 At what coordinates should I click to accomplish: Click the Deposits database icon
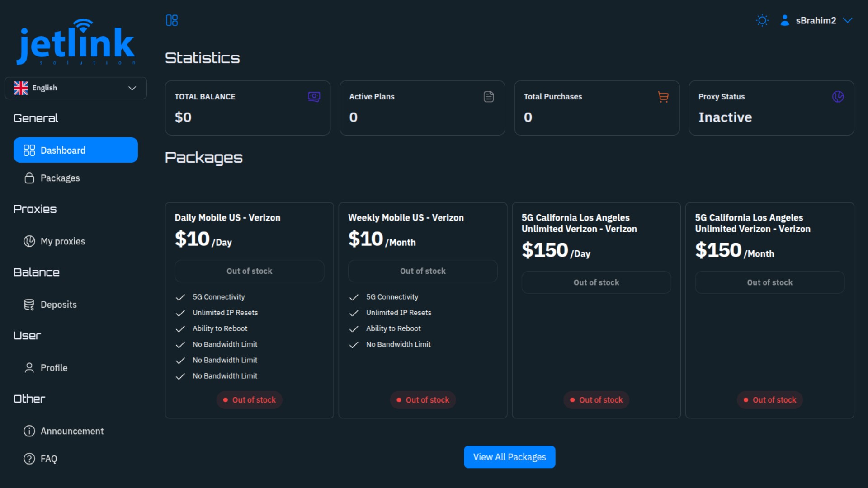pyautogui.click(x=29, y=304)
